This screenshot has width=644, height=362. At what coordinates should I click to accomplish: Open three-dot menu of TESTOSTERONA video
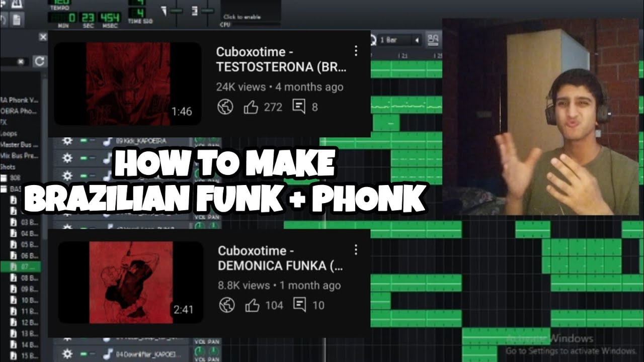pos(356,51)
